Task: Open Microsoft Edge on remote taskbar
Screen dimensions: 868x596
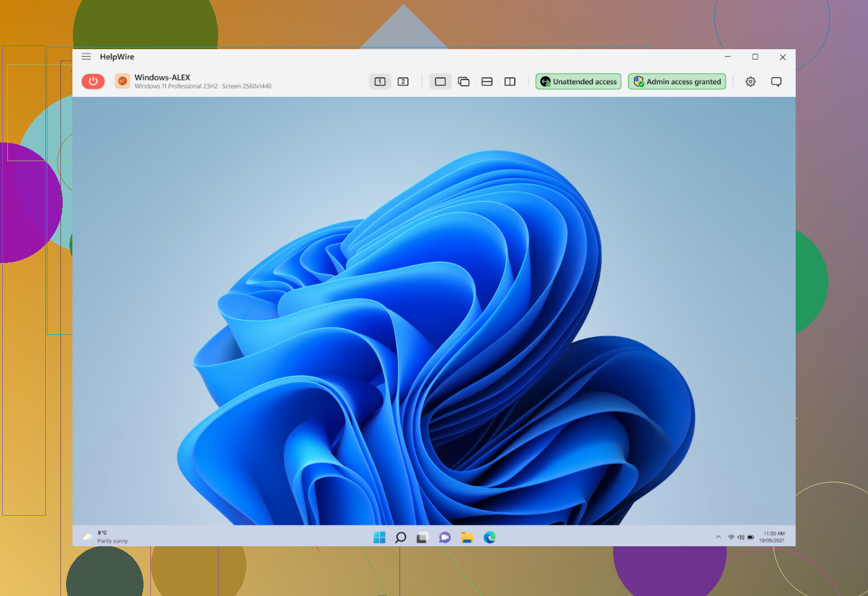Action: [489, 537]
